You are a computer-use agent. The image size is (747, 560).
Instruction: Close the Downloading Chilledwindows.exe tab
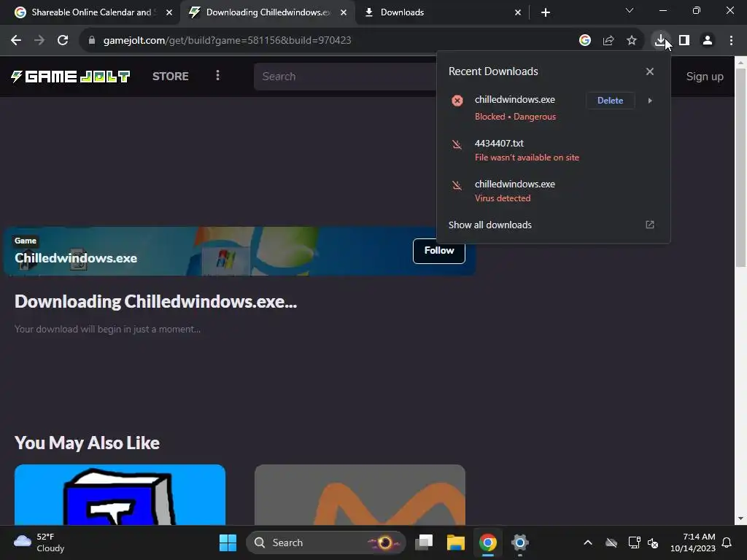(x=344, y=12)
